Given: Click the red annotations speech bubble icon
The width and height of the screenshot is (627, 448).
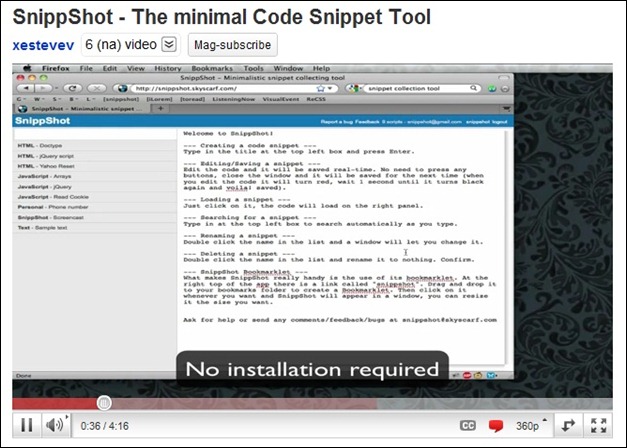Looking at the screenshot, I should [x=495, y=426].
